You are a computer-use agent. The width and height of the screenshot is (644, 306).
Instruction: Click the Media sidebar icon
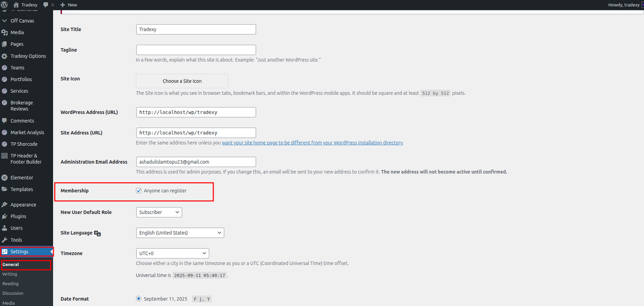4,33
